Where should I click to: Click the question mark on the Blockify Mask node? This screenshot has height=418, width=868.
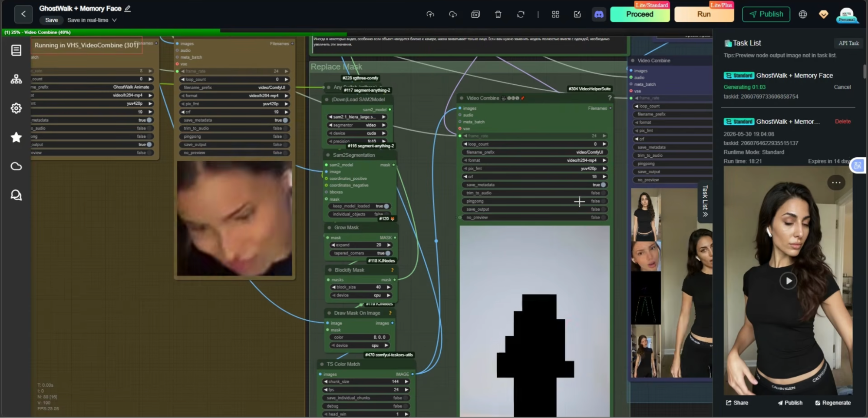392,270
